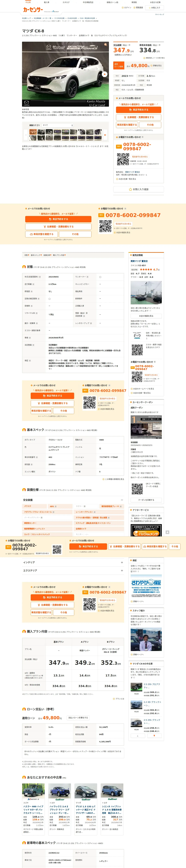Open the カタログ top navigation tab
The image size is (186, 868).
[x=66, y=2]
